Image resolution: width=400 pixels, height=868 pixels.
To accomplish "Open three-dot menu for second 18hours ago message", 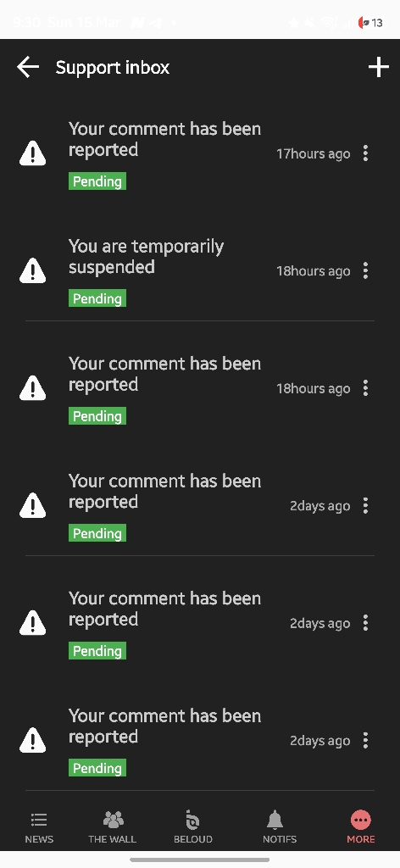I will tap(366, 388).
